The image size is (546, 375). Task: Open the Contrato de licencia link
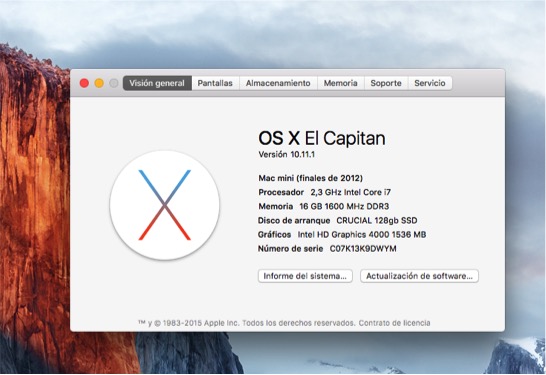click(x=395, y=323)
